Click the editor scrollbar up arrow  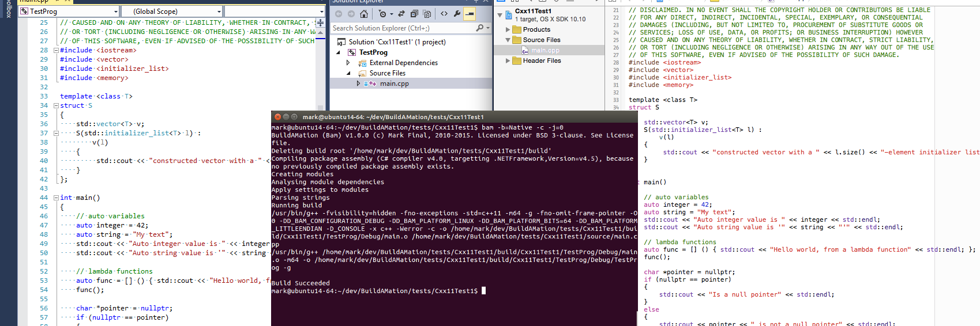click(x=321, y=32)
